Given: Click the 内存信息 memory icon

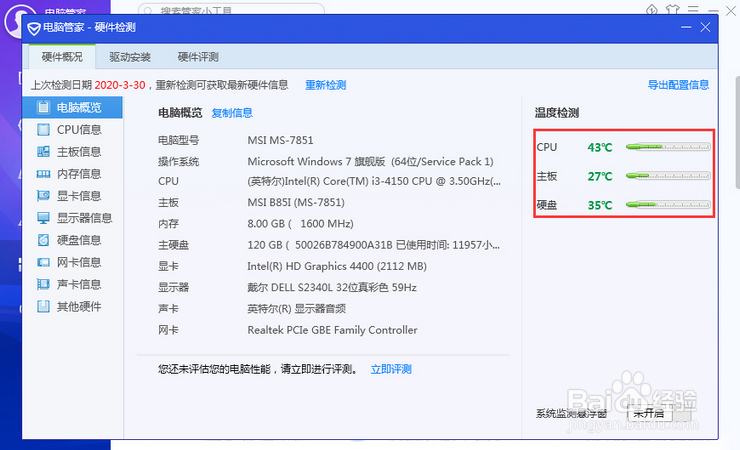Looking at the screenshot, I should (43, 174).
